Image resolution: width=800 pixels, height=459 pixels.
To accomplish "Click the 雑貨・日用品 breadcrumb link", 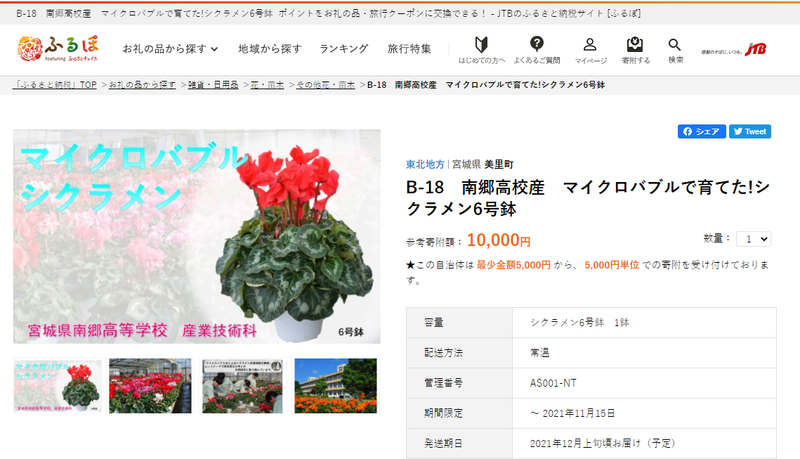I will click(x=213, y=85).
